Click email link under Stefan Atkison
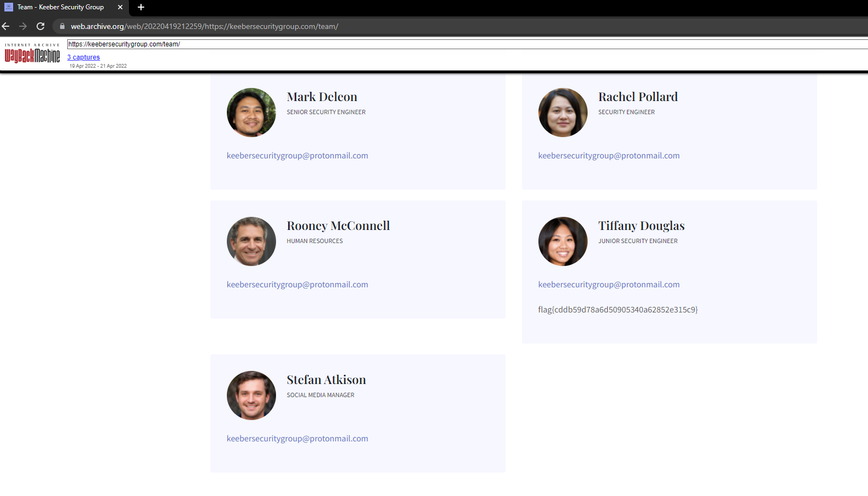This screenshot has width=868, height=496. [x=297, y=439]
